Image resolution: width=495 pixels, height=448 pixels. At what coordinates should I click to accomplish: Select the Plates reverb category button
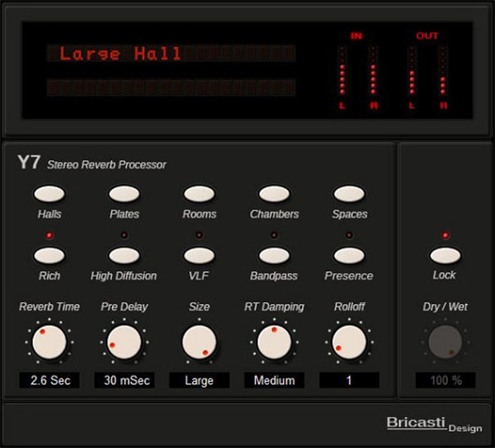[124, 194]
